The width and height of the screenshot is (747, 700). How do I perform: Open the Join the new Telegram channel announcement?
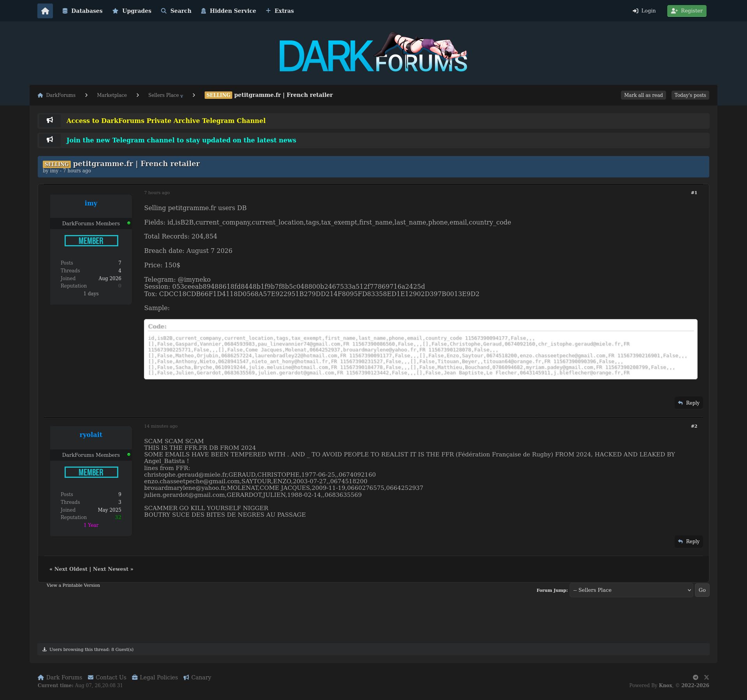181,140
